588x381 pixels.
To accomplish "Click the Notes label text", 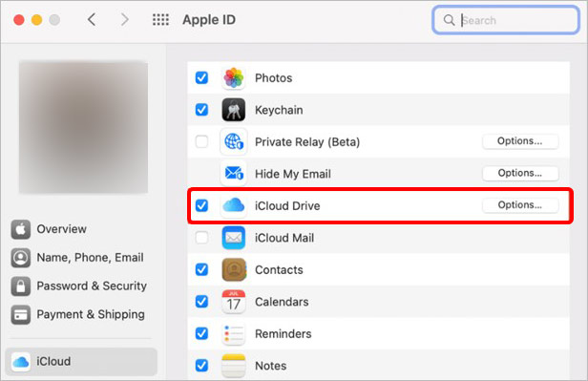I will point(271,366).
